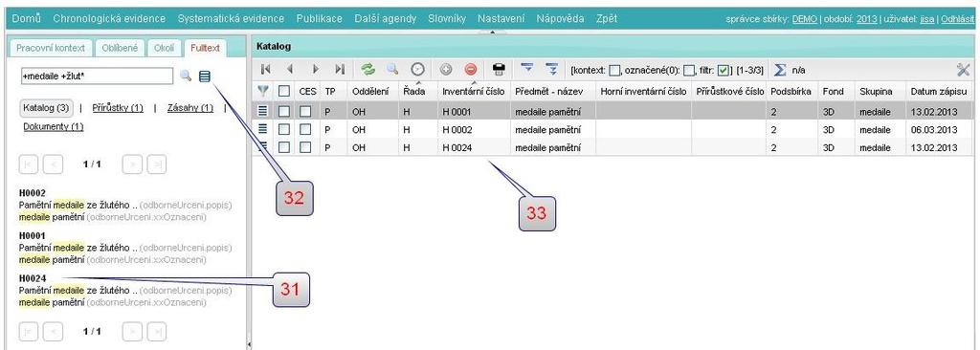Viewport: 980px width, 350px height.
Task: Open the magnifier search in Katalog toolbar
Action: click(391, 70)
